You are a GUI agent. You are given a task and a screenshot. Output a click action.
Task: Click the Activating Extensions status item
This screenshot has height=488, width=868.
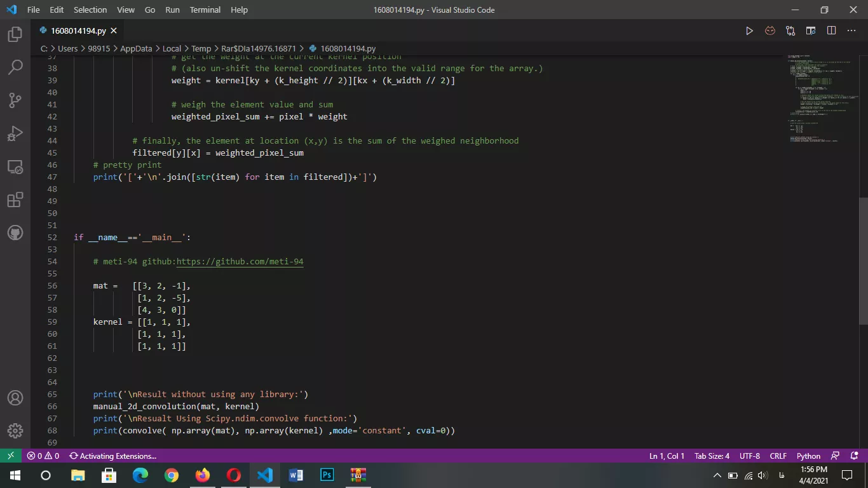click(112, 456)
